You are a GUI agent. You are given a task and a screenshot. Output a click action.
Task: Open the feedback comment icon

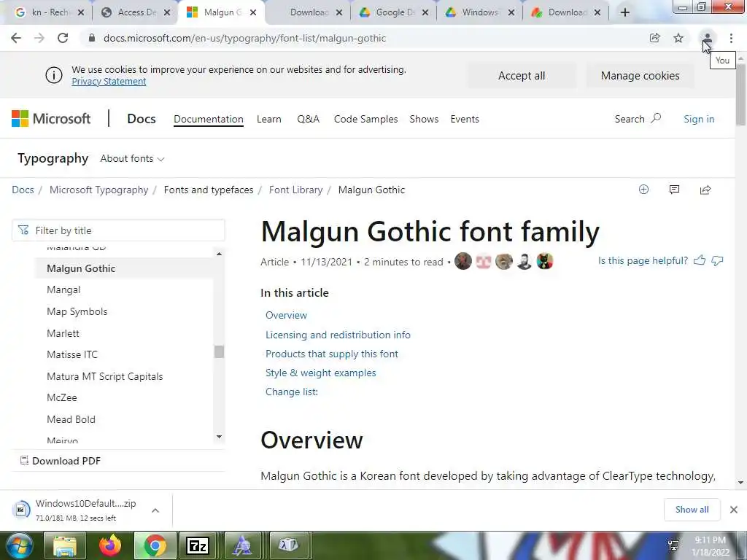(674, 190)
